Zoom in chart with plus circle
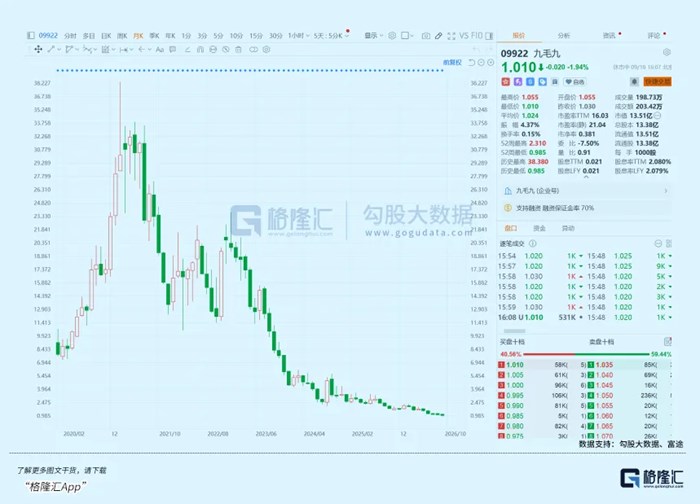This screenshot has width=700, height=504. coord(491,62)
